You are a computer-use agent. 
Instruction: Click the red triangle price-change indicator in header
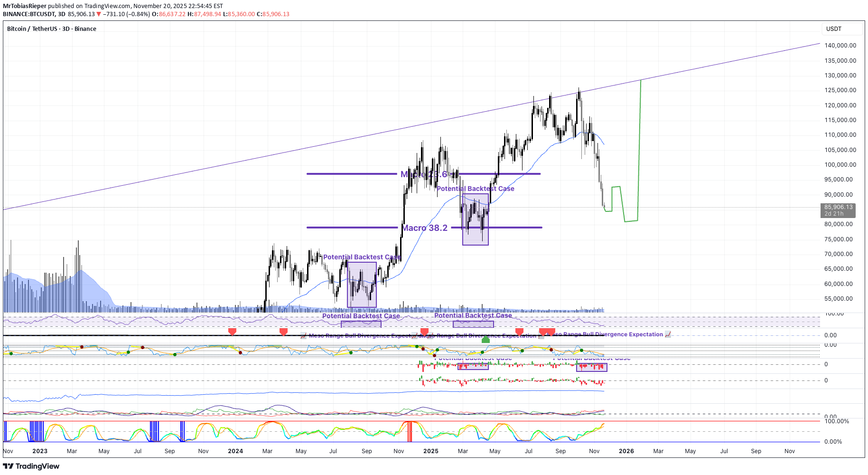point(100,14)
